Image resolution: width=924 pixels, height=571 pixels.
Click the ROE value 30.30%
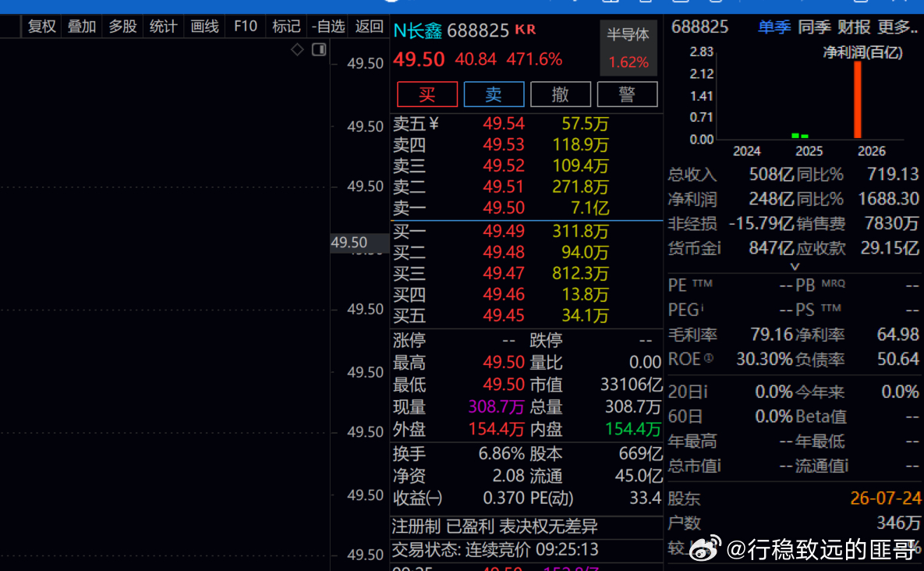pyautogui.click(x=764, y=360)
